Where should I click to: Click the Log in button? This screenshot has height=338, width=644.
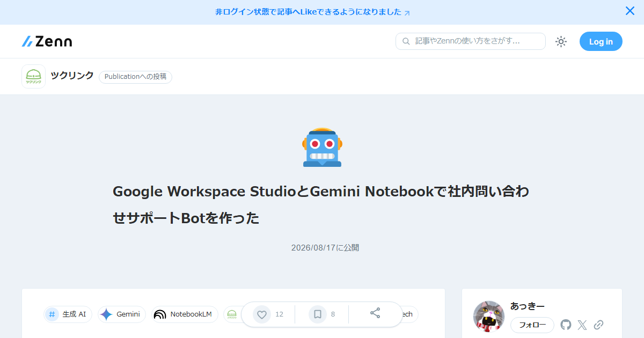(601, 41)
